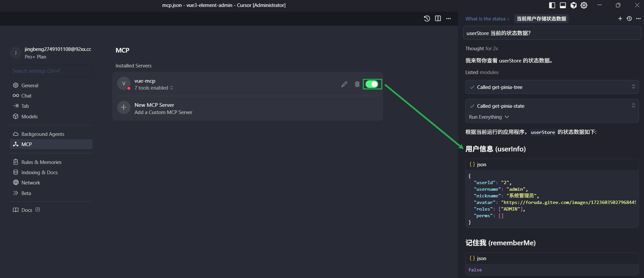Switch to 'What is the status' chat tab
Image resolution: width=644 pixels, height=278 pixels.
coord(487,19)
